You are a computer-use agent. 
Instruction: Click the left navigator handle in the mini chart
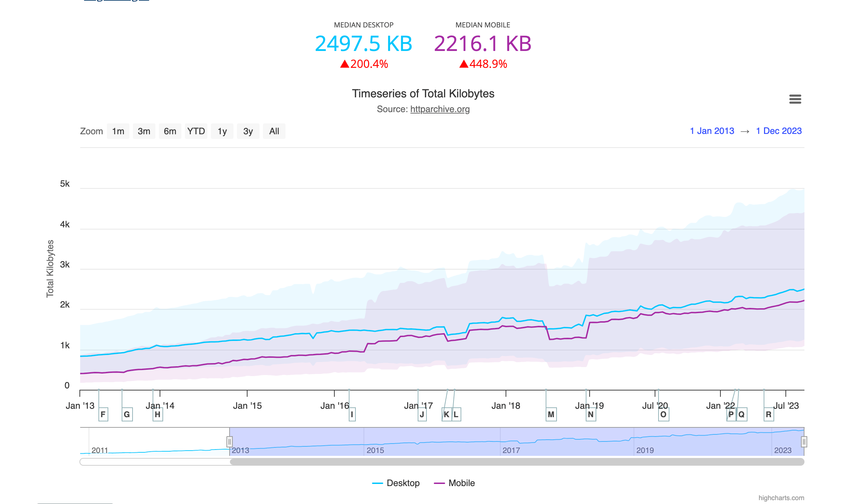pyautogui.click(x=229, y=441)
